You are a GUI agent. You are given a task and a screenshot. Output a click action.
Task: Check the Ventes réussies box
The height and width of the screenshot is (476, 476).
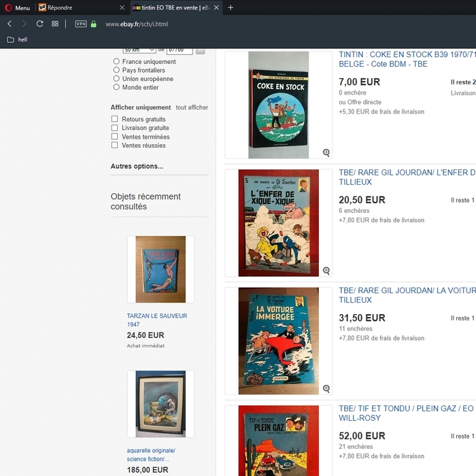[x=114, y=145]
